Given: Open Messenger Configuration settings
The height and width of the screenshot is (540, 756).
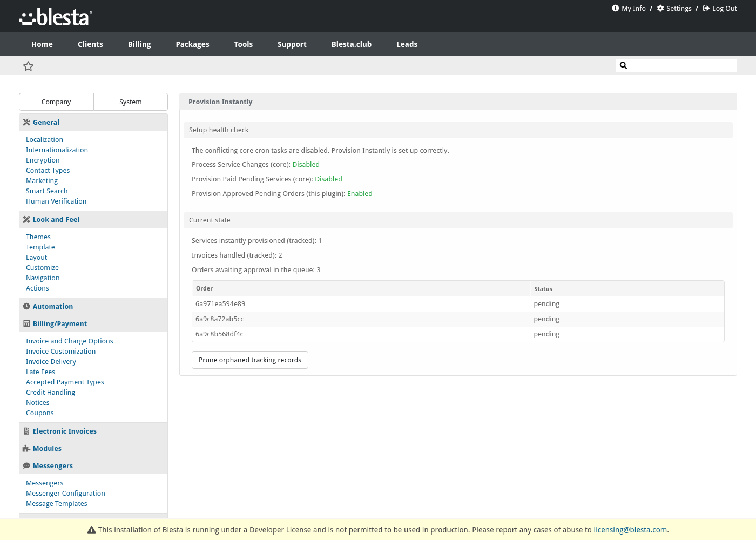Looking at the screenshot, I should click(x=65, y=493).
